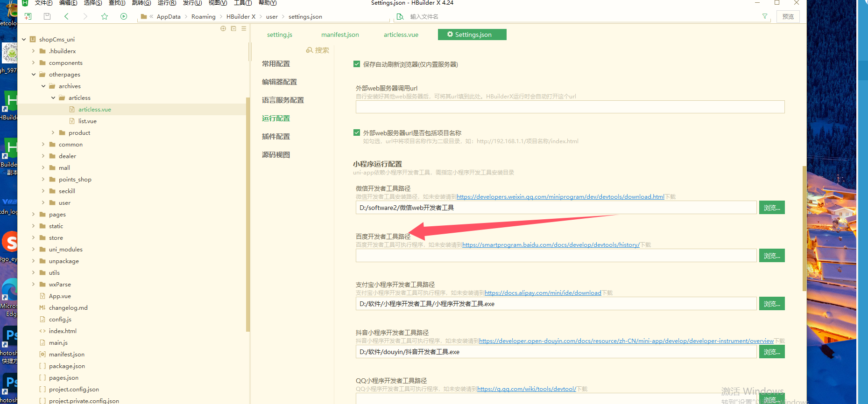Click the collapse all icon in project panel

click(233, 28)
